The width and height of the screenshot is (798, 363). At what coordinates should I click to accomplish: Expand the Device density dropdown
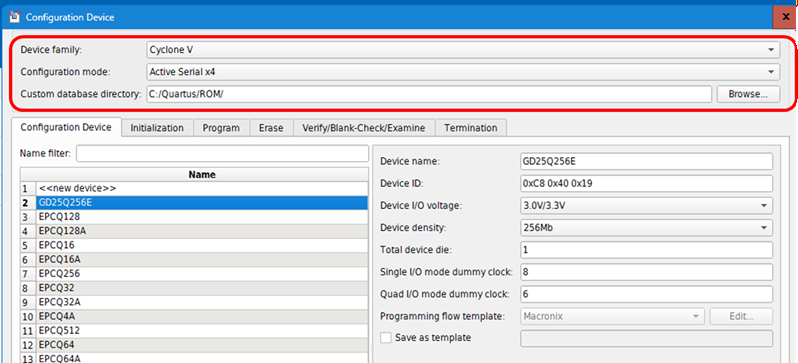[646, 228]
